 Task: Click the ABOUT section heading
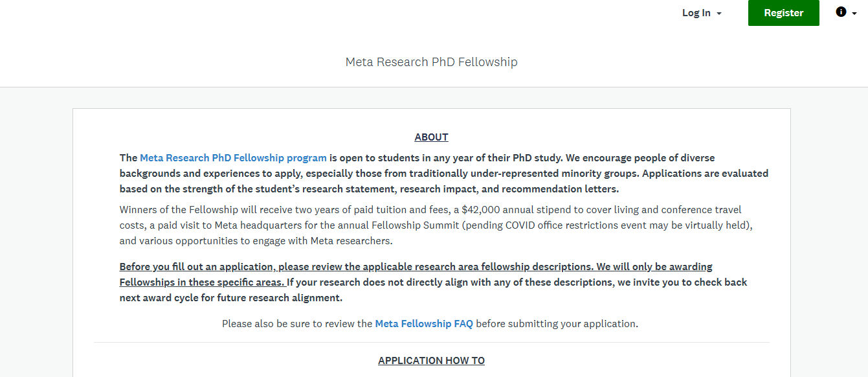tap(431, 137)
